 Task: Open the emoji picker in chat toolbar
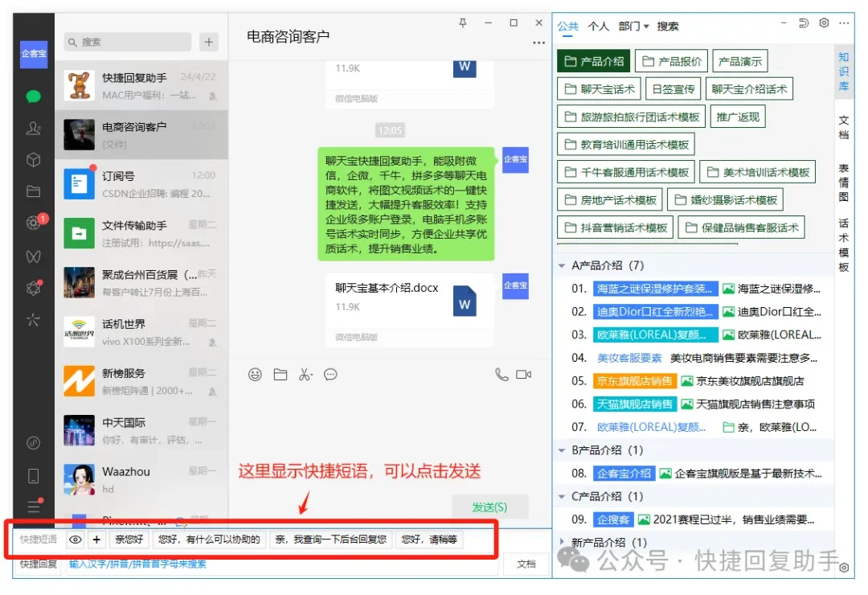coord(255,375)
